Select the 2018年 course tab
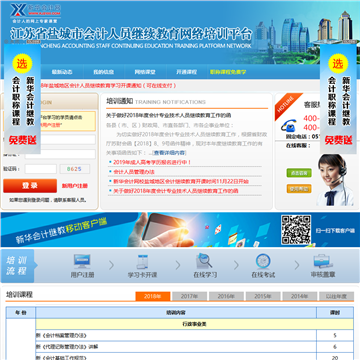The image size is (360, 360). pyautogui.click(x=153, y=296)
